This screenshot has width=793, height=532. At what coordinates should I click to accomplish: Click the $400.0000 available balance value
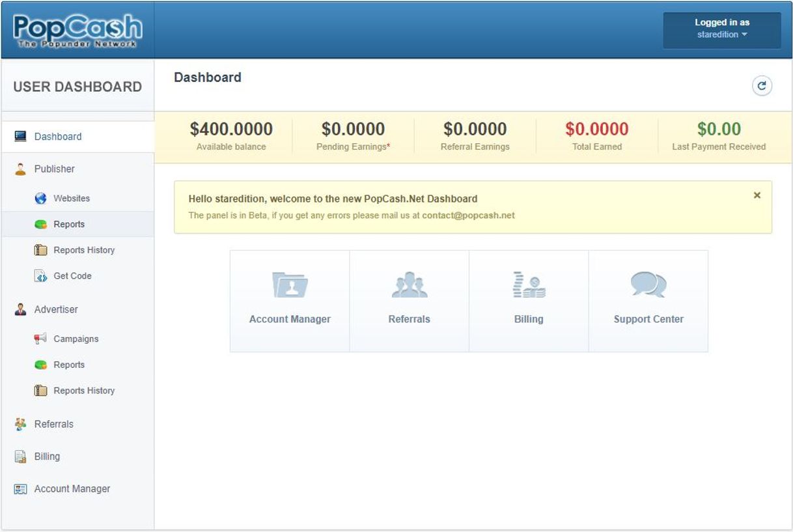coord(231,129)
